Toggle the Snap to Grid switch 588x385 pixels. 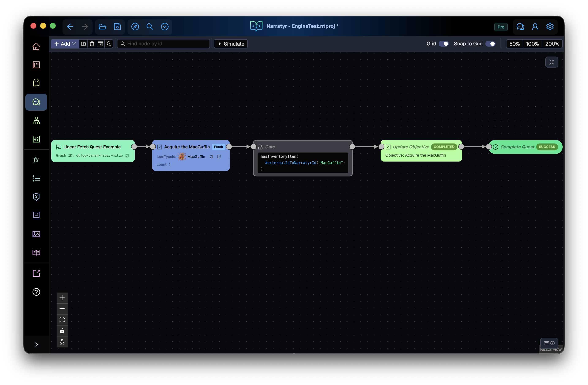click(490, 44)
